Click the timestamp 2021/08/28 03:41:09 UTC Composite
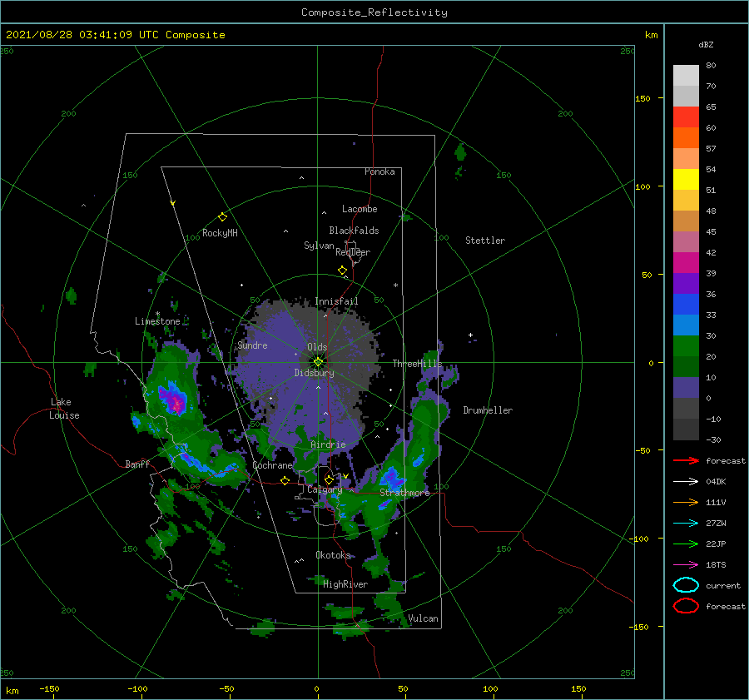 (x=115, y=35)
